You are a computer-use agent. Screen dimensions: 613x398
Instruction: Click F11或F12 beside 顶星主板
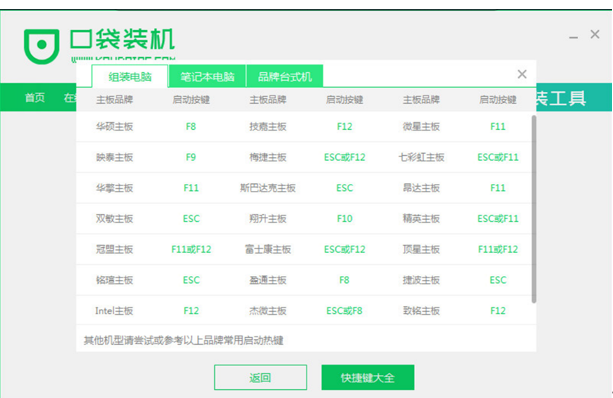[498, 249]
